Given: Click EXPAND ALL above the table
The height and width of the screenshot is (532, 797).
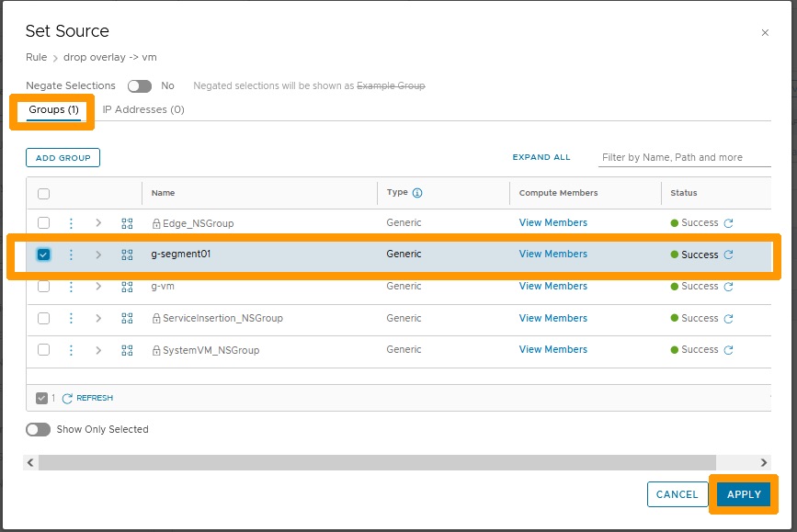Looking at the screenshot, I should pyautogui.click(x=541, y=157).
